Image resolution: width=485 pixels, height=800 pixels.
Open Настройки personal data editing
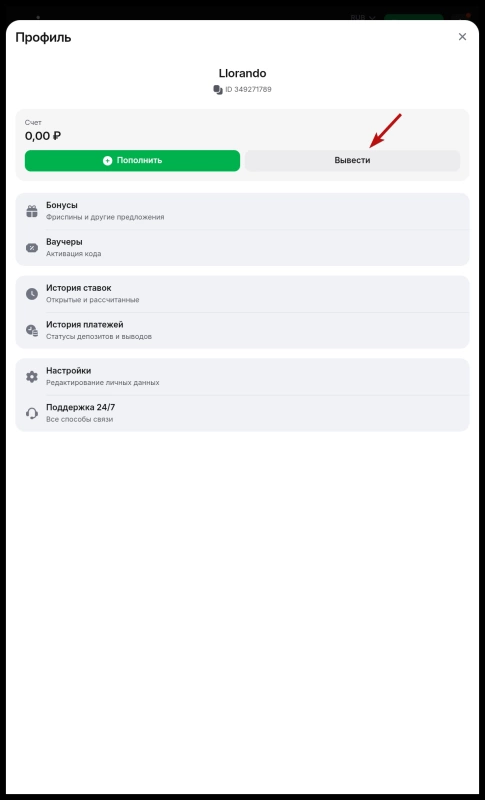coord(242,377)
